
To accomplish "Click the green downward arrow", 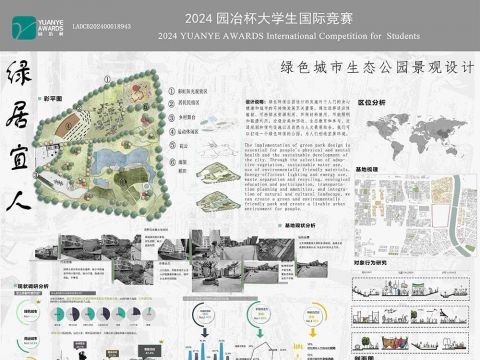I will [260, 332].
